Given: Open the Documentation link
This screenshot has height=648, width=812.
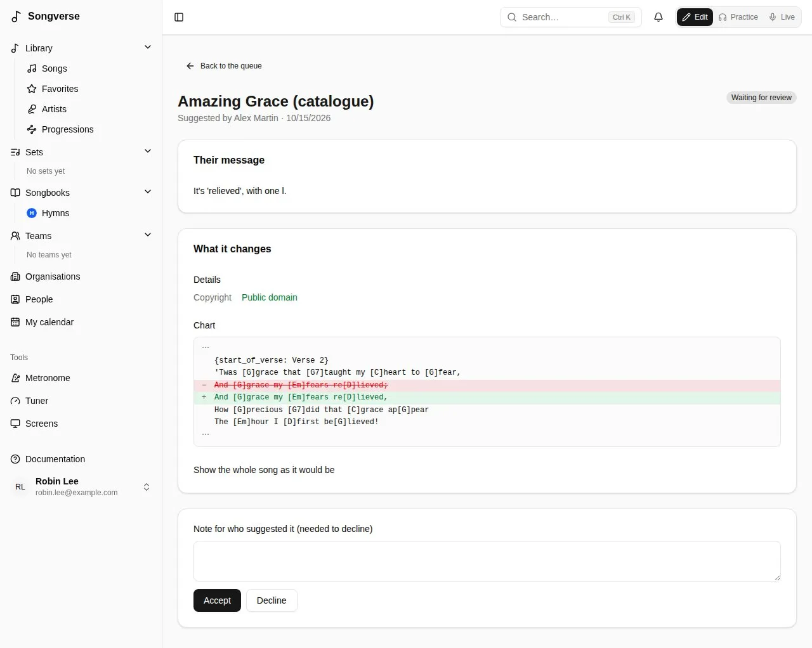Looking at the screenshot, I should (81, 459).
